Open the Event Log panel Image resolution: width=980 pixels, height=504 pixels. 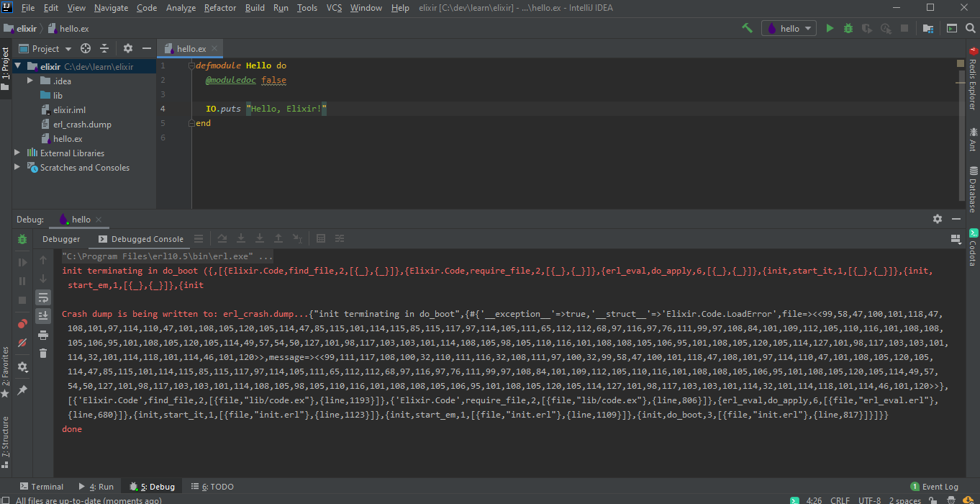(935, 487)
